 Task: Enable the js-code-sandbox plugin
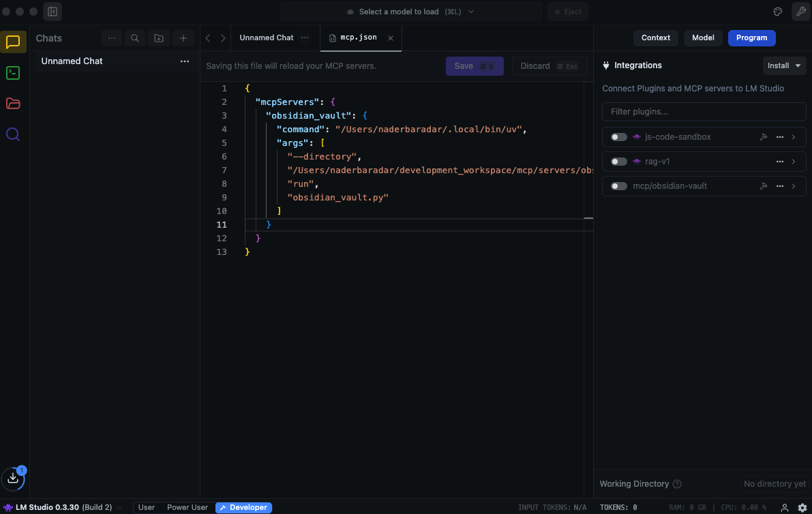coord(618,137)
